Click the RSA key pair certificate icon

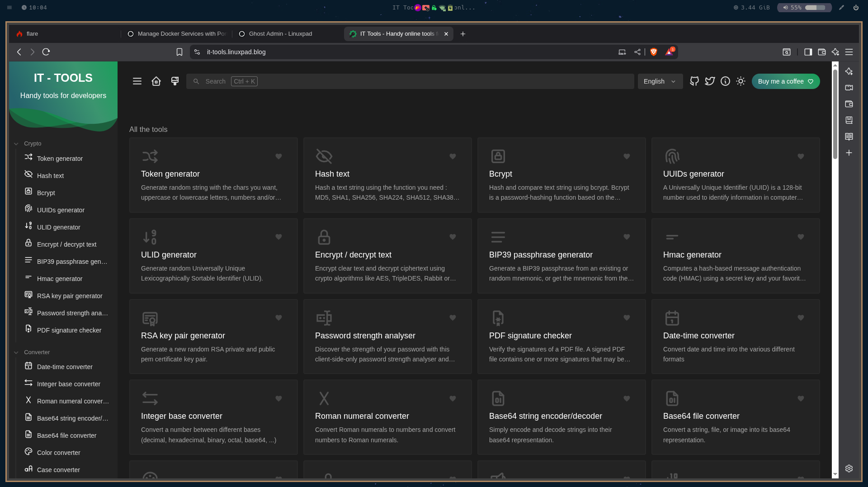[x=150, y=318]
